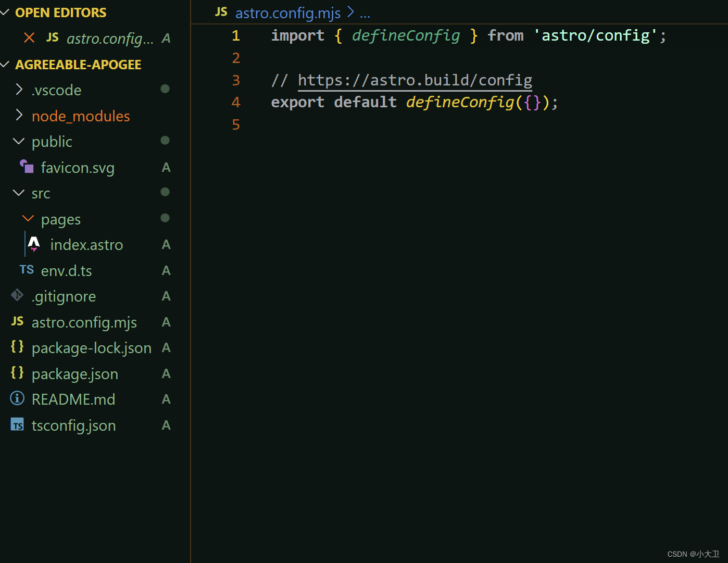Image resolution: width=728 pixels, height=563 pixels.
Task: Click defineConfig in the import statement
Action: tap(406, 35)
